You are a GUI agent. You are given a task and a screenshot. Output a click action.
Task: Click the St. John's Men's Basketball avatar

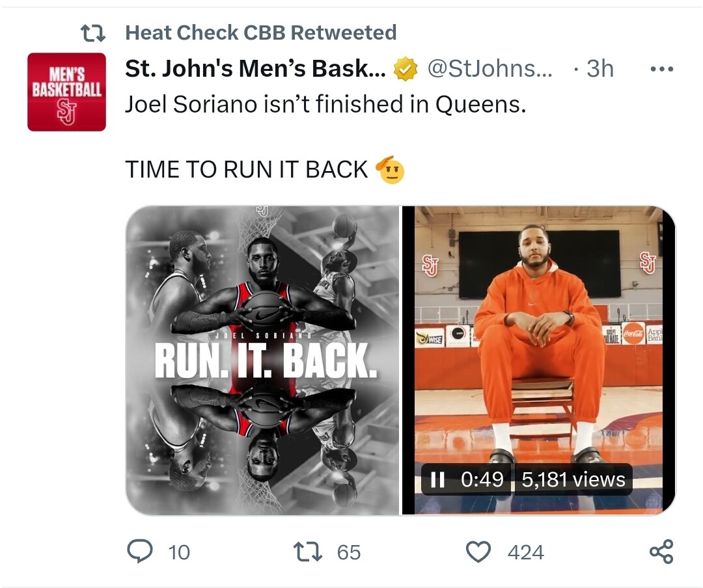(x=66, y=92)
